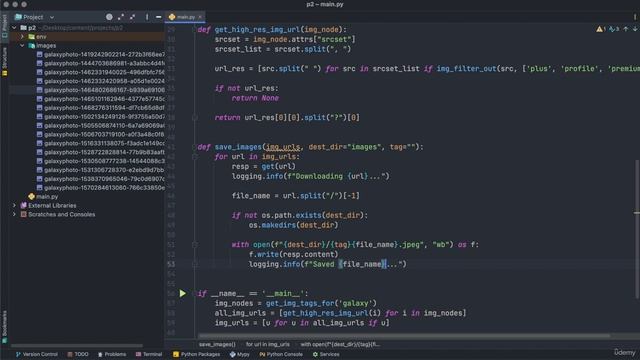Click Expand All in Project panel toolbar
The height and width of the screenshot is (360, 640).
tap(121, 17)
